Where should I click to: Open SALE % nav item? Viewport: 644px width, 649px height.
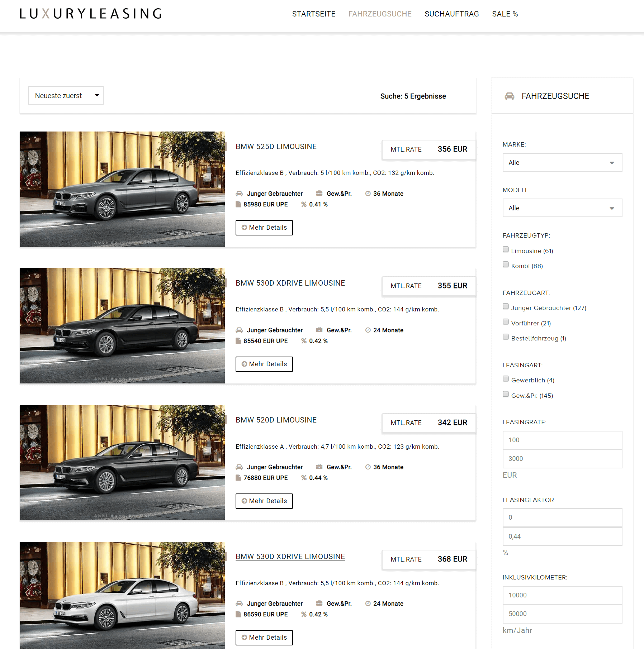click(505, 14)
